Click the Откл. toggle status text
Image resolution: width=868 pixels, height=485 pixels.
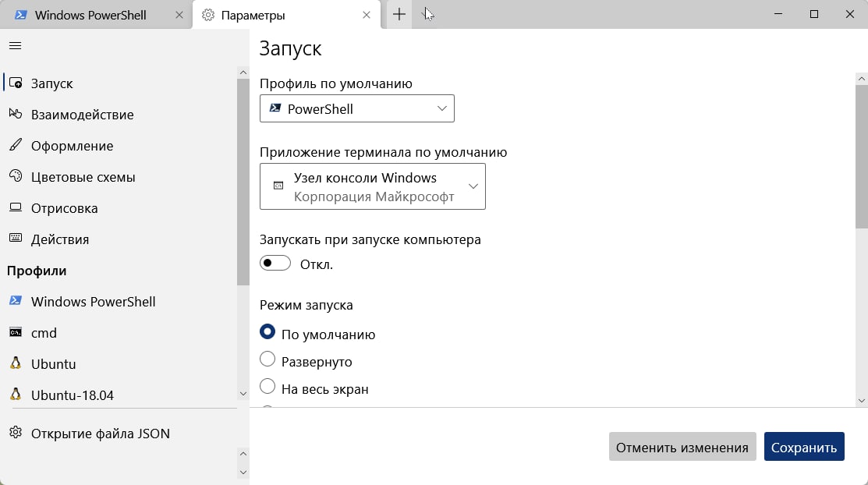317,264
